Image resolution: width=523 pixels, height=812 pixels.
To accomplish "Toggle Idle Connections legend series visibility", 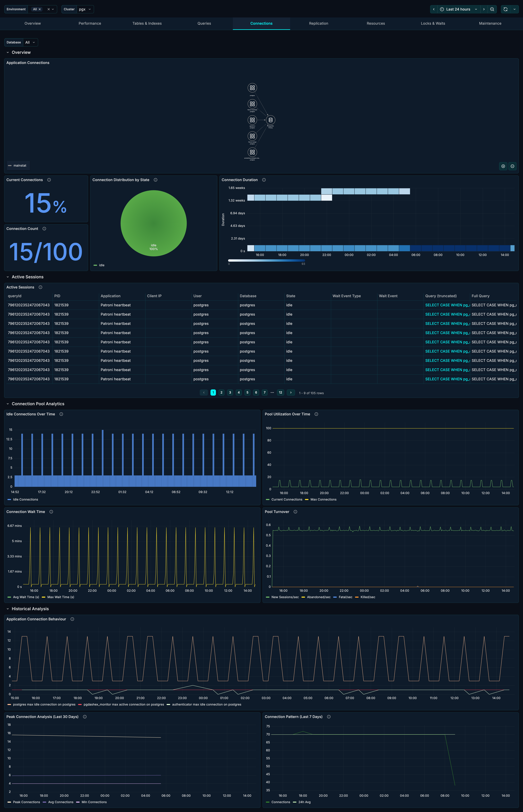I will [x=25, y=500].
